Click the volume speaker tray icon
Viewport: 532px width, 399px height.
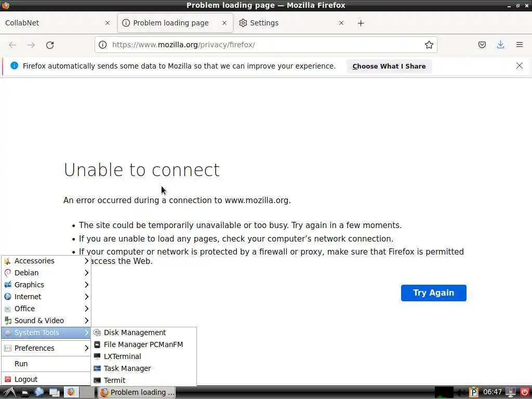460,393
